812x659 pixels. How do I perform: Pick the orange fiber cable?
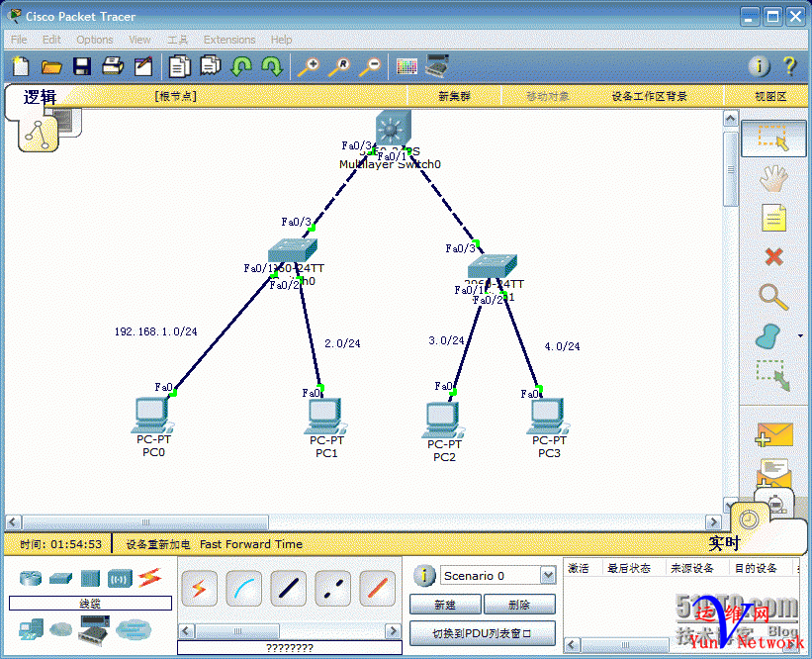378,588
